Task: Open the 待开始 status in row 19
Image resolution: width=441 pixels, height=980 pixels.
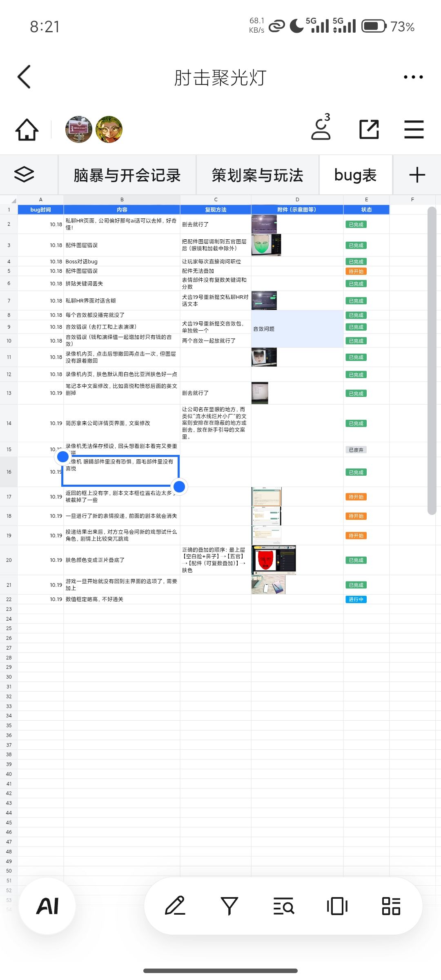Action: tap(356, 535)
